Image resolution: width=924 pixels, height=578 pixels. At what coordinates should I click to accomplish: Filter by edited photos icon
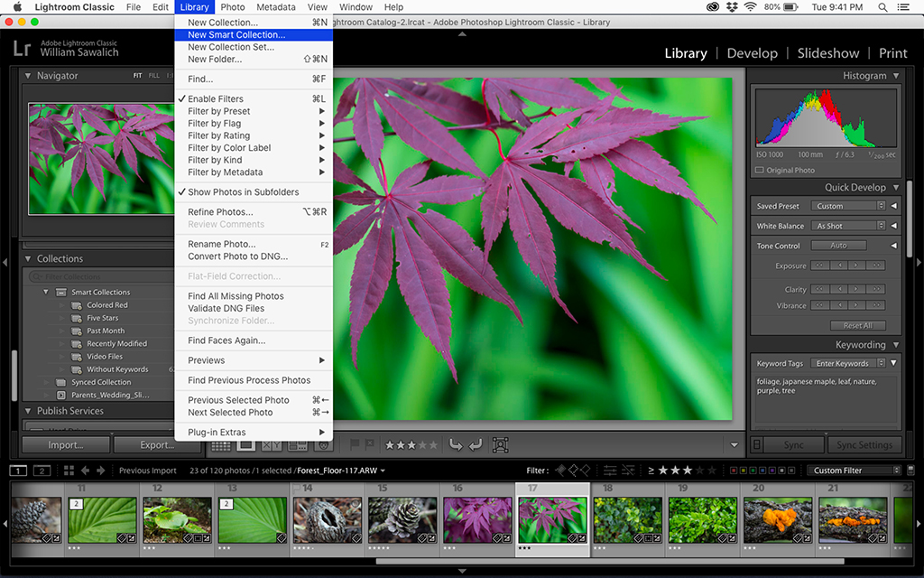coord(610,470)
